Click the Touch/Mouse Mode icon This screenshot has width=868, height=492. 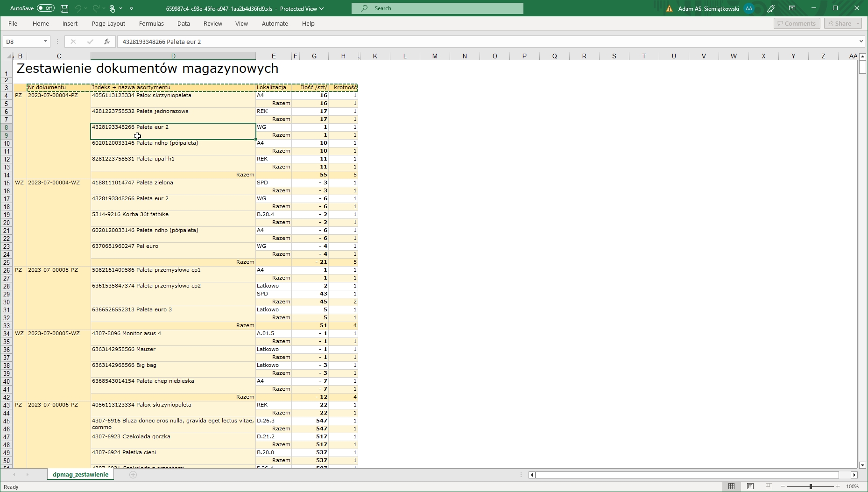tap(113, 8)
